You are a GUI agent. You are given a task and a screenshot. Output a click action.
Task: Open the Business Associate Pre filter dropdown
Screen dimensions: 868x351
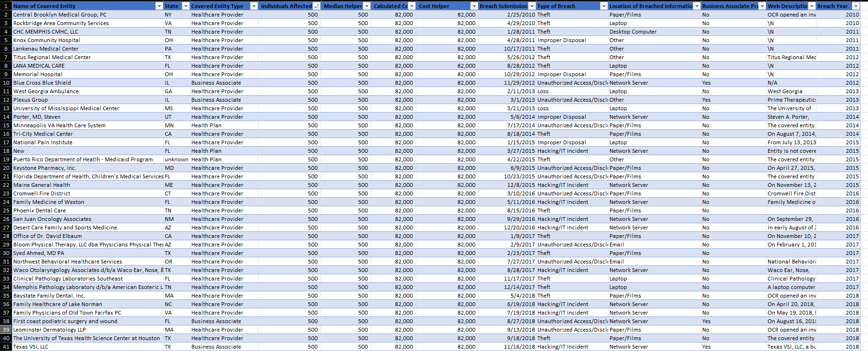click(x=762, y=6)
